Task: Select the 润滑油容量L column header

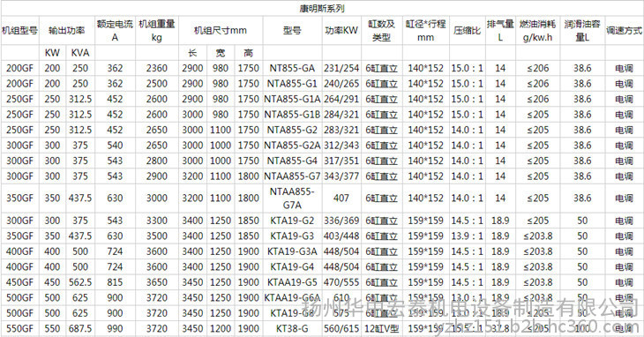Action: pyautogui.click(x=582, y=30)
